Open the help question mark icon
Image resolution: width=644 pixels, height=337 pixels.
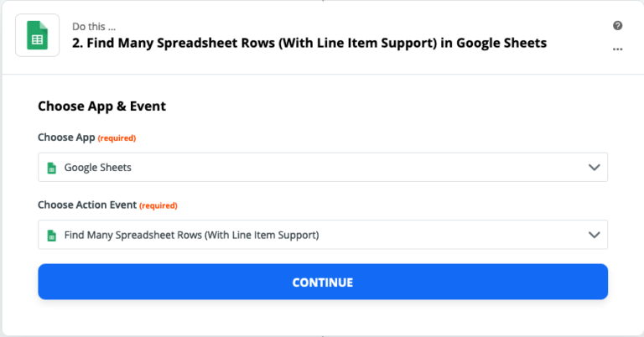coord(618,26)
